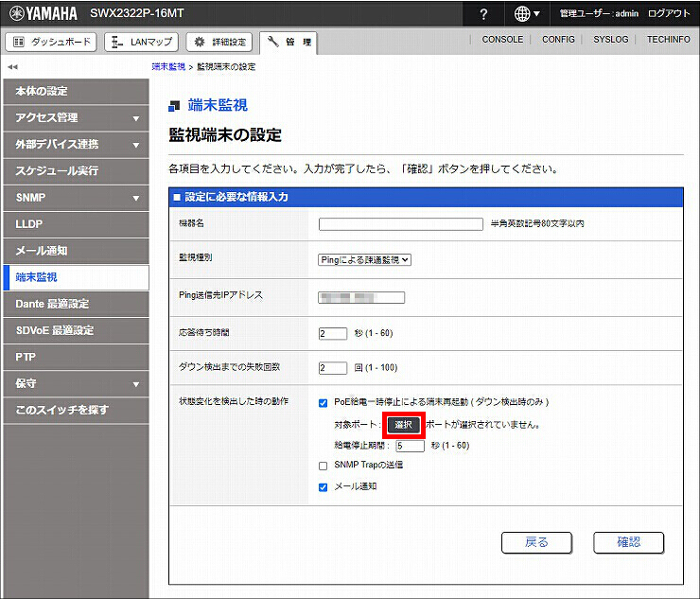Open スケジュール実行 in the sidebar
The width and height of the screenshot is (700, 599).
click(76, 171)
